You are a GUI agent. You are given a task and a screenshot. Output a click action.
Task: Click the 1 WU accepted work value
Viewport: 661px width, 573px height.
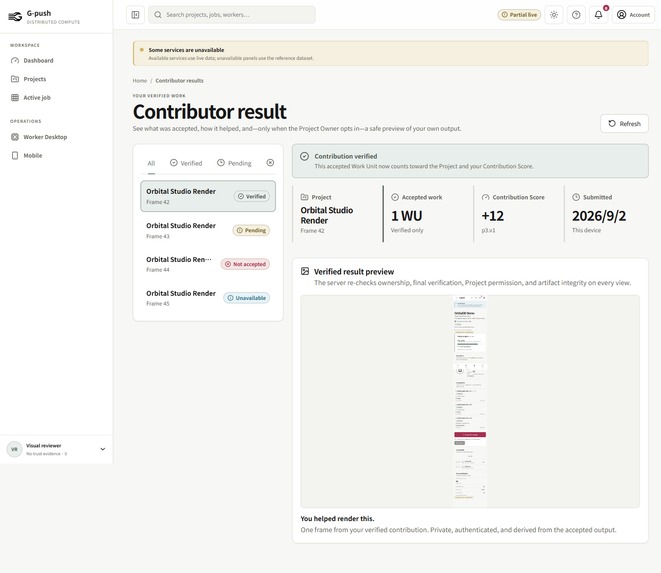(x=406, y=216)
